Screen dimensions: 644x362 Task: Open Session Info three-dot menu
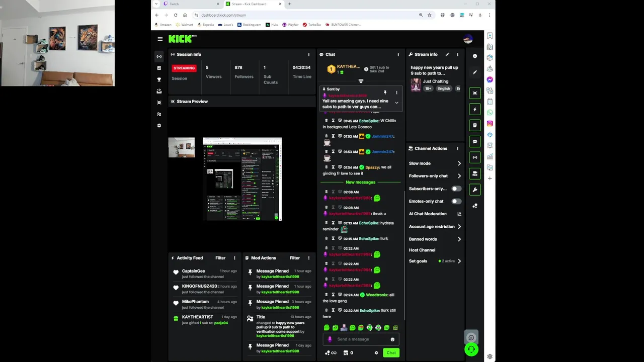(309, 54)
